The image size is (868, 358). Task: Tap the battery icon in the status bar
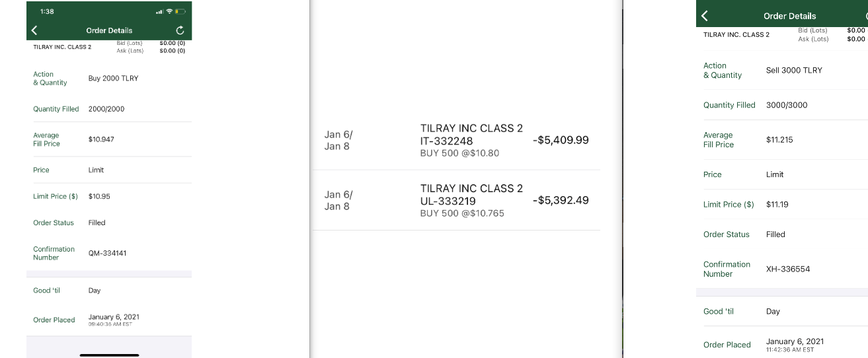click(180, 12)
